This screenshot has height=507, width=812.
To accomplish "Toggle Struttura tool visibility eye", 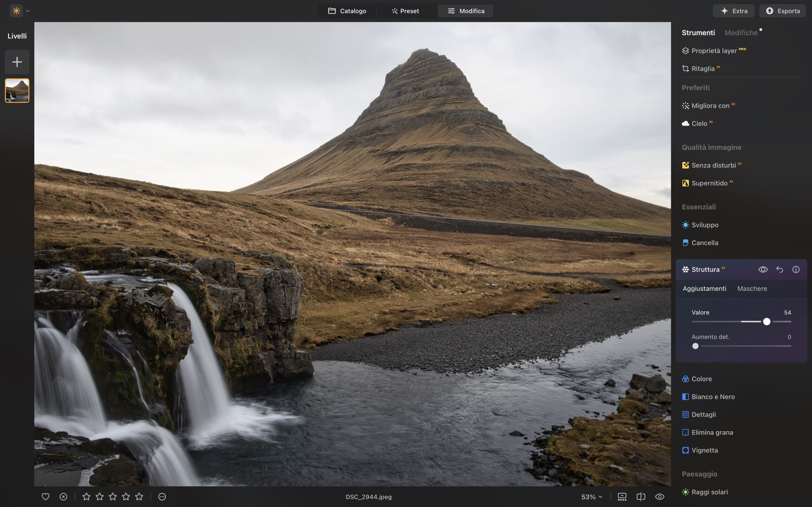I will pyautogui.click(x=763, y=269).
